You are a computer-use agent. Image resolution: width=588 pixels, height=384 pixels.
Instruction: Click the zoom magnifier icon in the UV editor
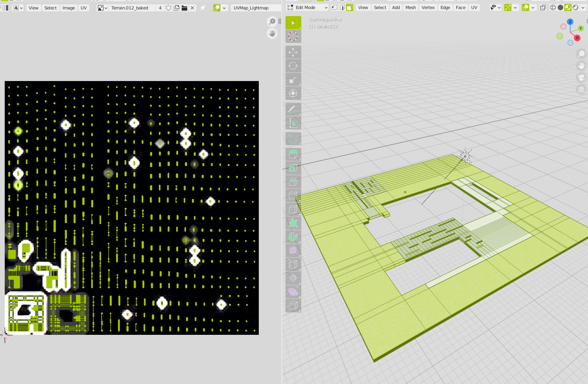point(273,22)
